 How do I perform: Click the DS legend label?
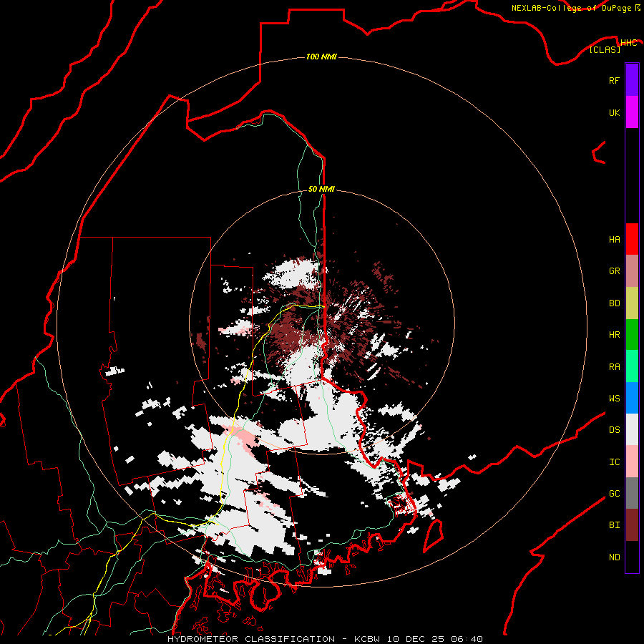(614, 430)
